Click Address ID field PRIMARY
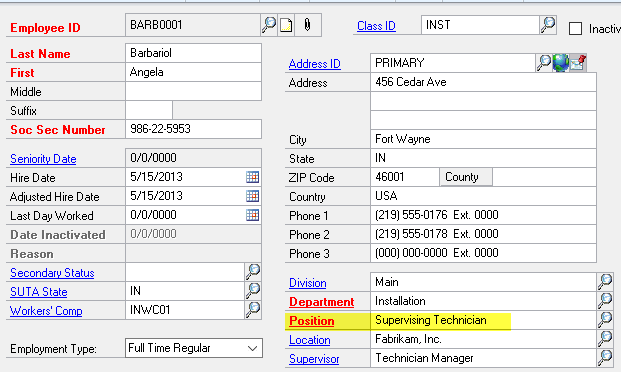 pyautogui.click(x=453, y=63)
